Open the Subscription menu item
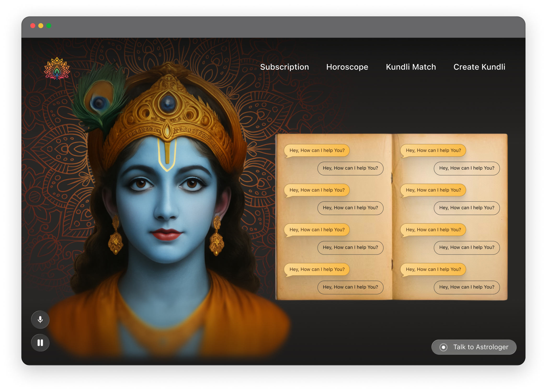This screenshot has height=392, width=547. pyautogui.click(x=284, y=67)
